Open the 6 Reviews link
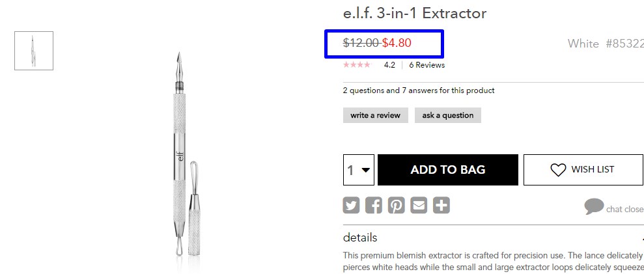Screen dimensions: 644x274 pyautogui.click(x=427, y=65)
